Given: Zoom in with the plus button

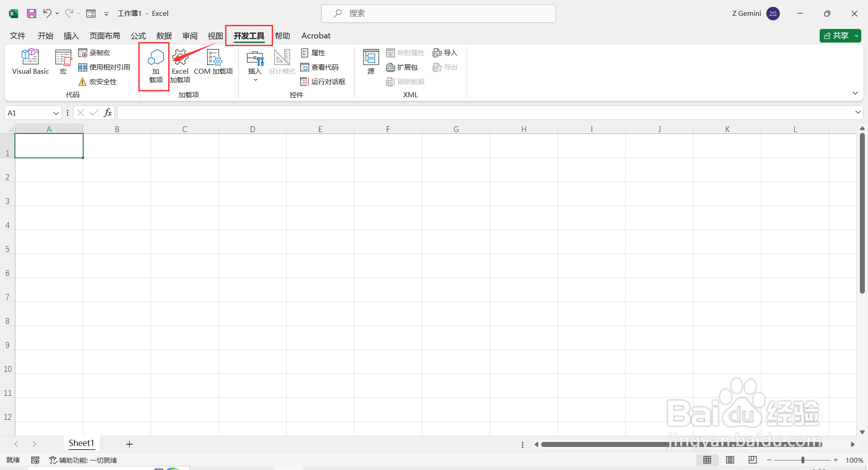Looking at the screenshot, I should tap(836, 460).
